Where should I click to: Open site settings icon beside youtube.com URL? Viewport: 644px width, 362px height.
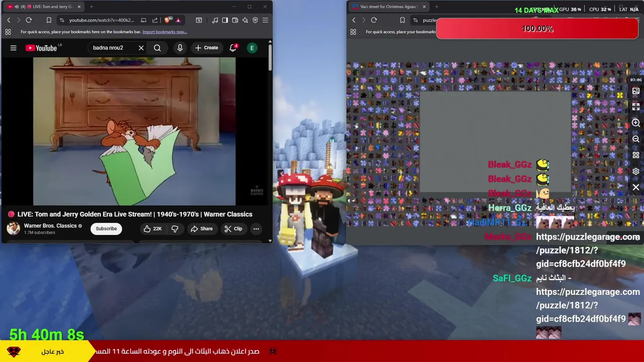pos(62,20)
